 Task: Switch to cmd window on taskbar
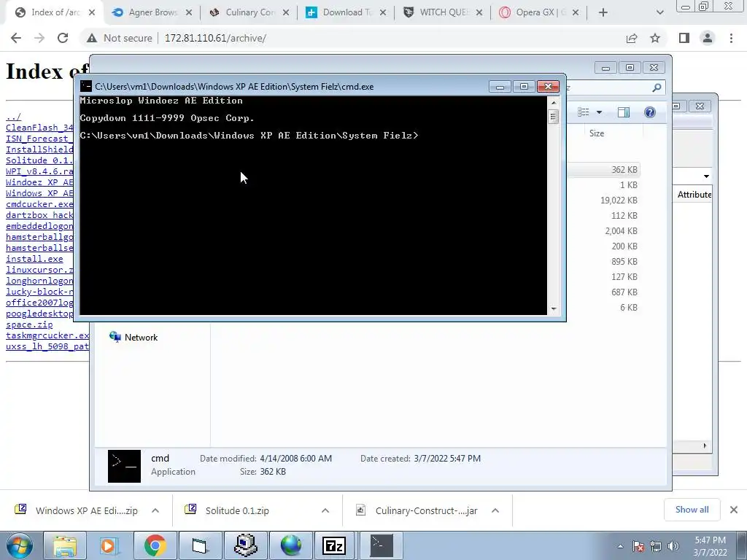[382, 545]
